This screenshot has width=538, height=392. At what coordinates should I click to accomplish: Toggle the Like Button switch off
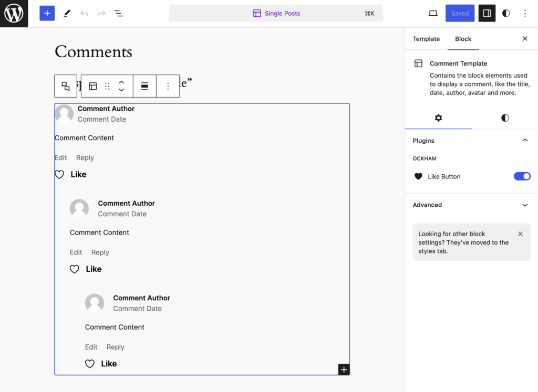pos(522,176)
